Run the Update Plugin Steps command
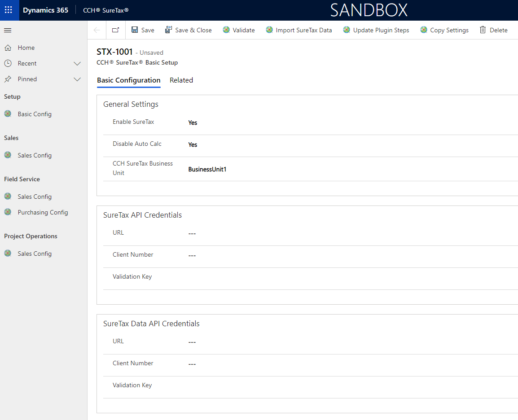The image size is (518, 420). [381, 31]
